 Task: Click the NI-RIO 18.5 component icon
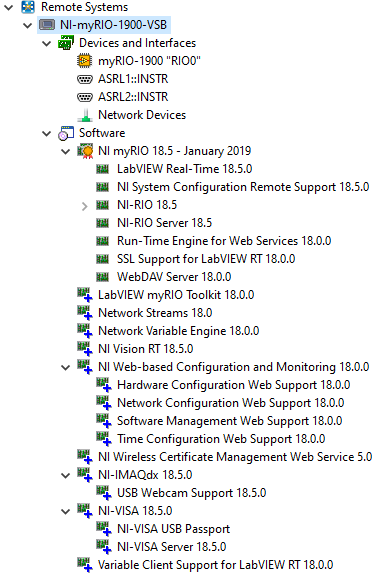[103, 205]
